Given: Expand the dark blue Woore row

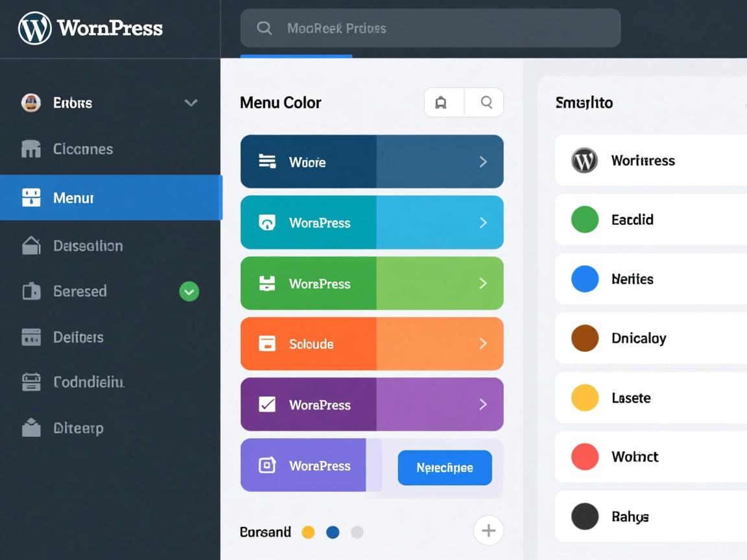Looking at the screenshot, I should click(x=482, y=162).
